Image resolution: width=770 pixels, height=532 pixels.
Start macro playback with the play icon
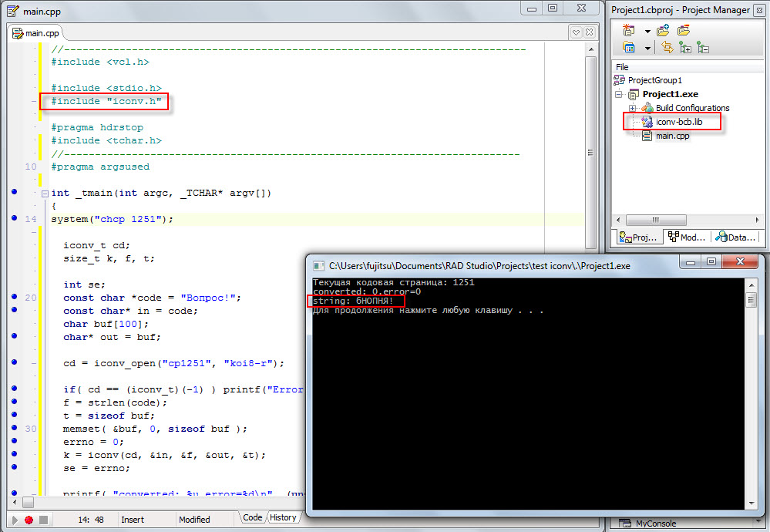pyautogui.click(x=14, y=520)
